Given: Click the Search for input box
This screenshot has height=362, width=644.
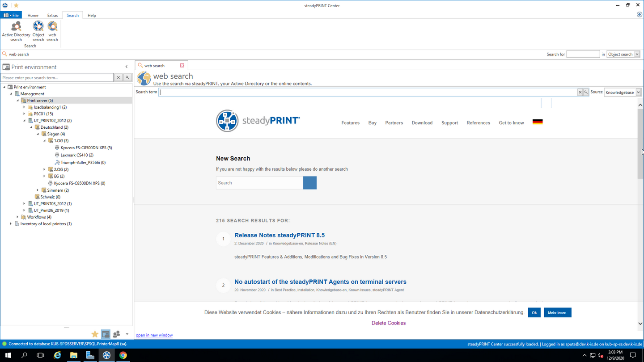Looking at the screenshot, I should coord(583,54).
